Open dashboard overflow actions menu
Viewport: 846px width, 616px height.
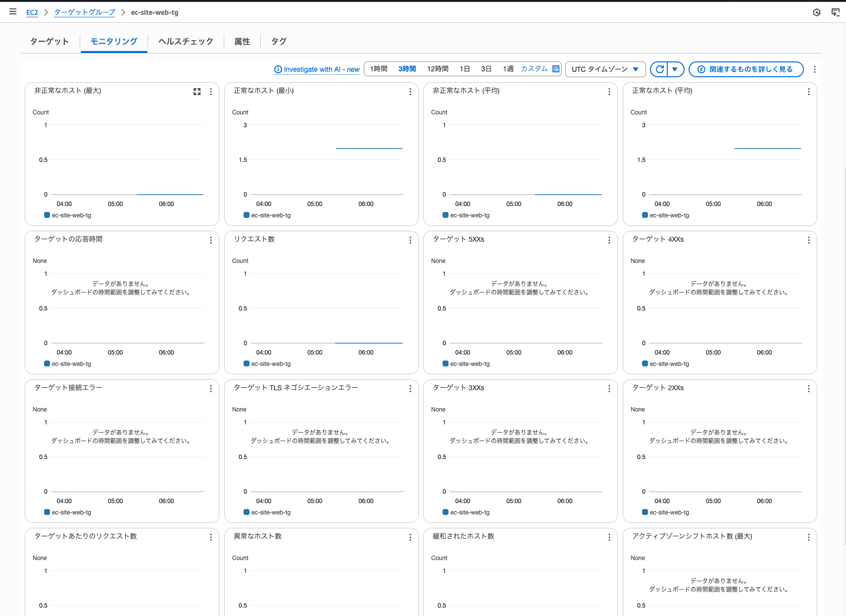(814, 69)
